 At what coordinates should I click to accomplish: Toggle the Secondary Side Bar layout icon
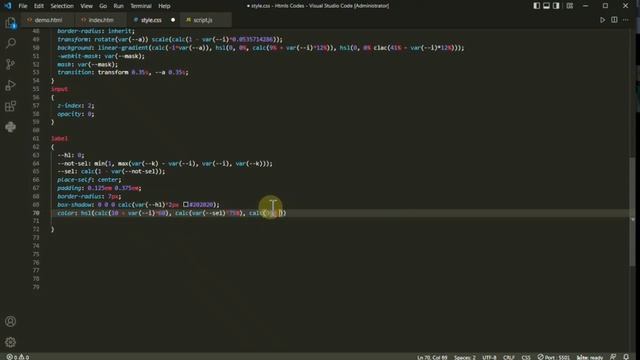click(556, 6)
